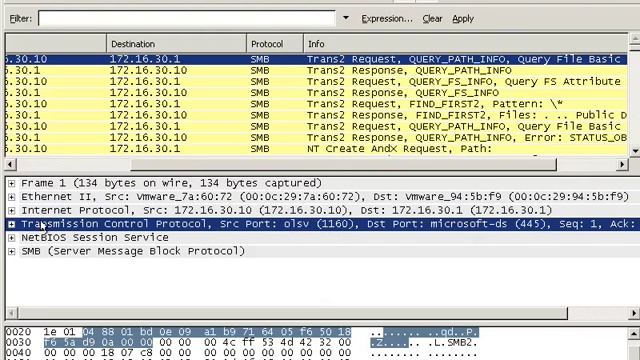Click packet list horizontal scrollbar left arrow
640x360 pixels.
[x=11, y=164]
